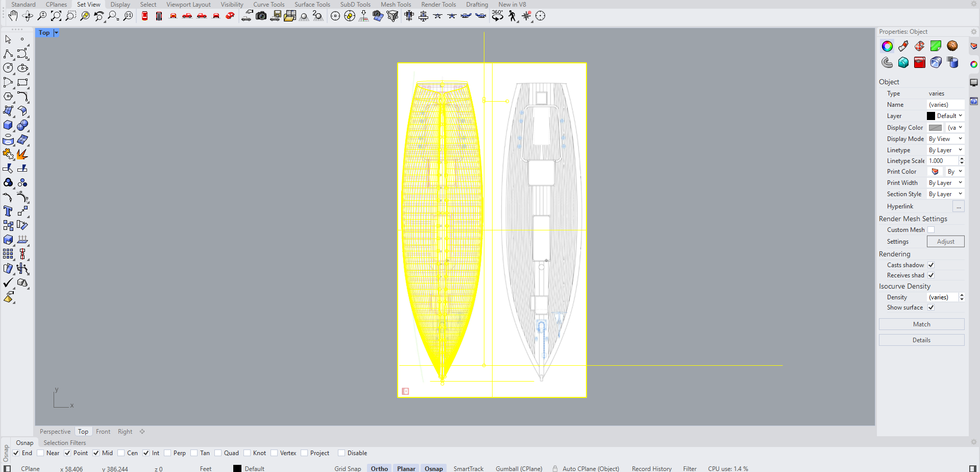The width and height of the screenshot is (980, 472).
Task: Click the Match button
Action: click(921, 324)
